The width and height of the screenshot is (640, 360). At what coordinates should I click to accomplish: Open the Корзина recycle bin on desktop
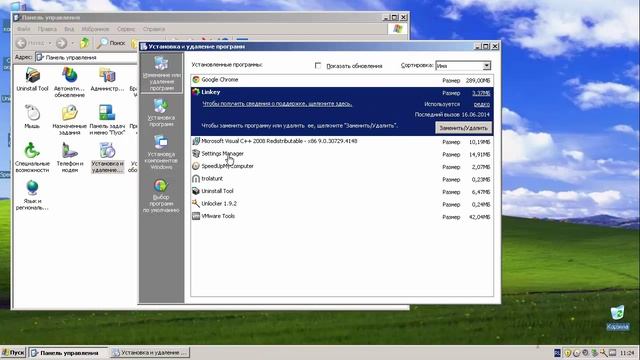[618, 318]
